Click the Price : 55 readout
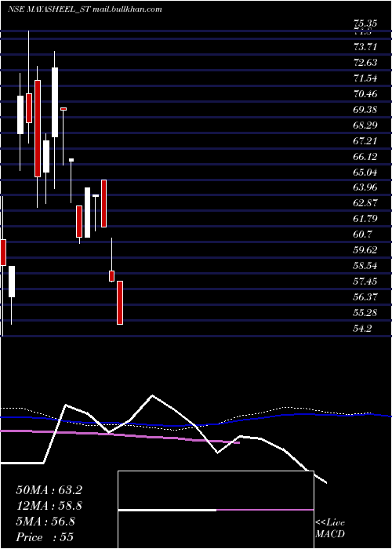This screenshot has width=392, height=549. (45, 537)
